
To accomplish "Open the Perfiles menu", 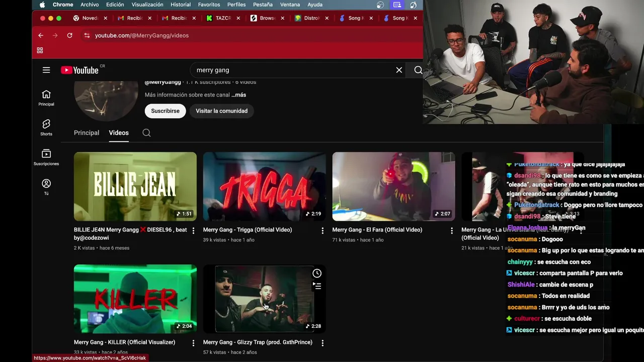I will tap(236, 5).
